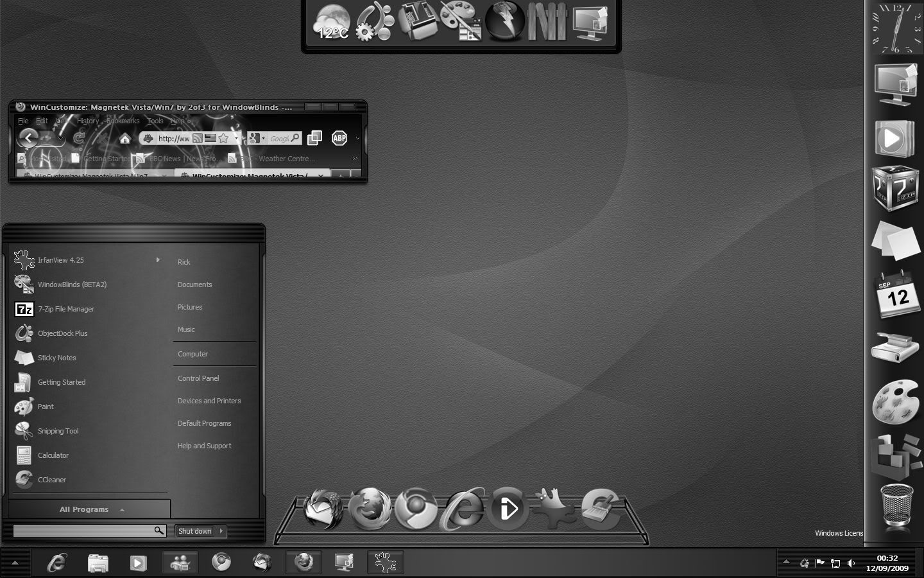This screenshot has width=924, height=578.
Task: Click the paint palette icon in the top dock
Action: (461, 21)
